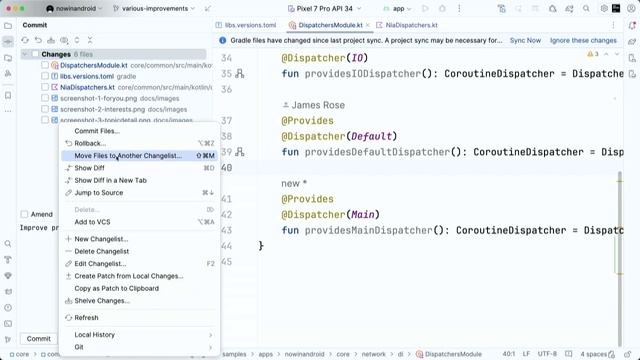The width and height of the screenshot is (640, 360).
Task: Check the screenshot-1-foryou.png checkbox
Action: click(x=45, y=98)
